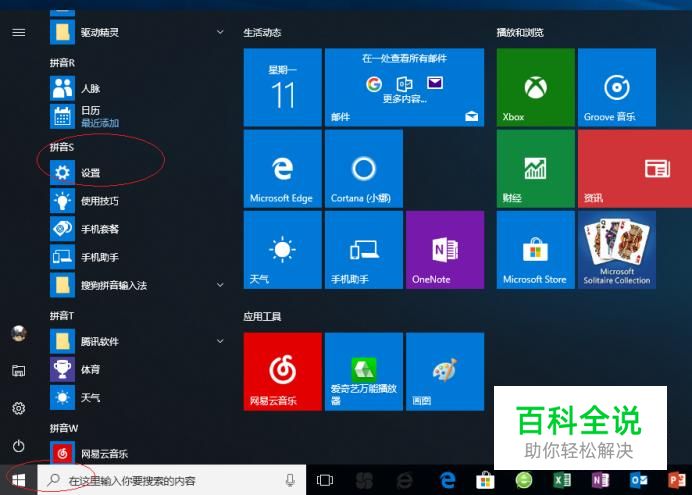Open the Groove 音乐 tile
Image resolution: width=692 pixels, height=495 pixels.
[617, 87]
